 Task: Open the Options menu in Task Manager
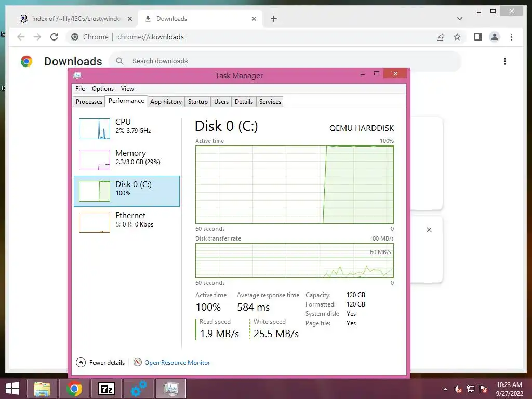(103, 89)
